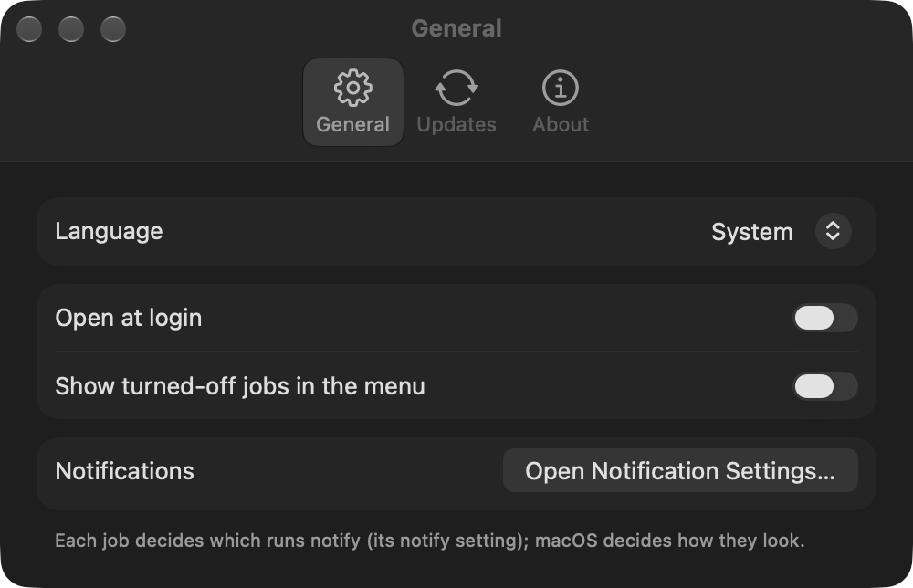Click the Language label

(109, 231)
